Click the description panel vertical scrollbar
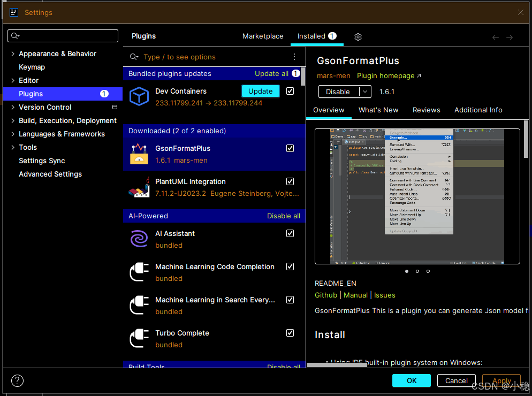 pos(526,139)
